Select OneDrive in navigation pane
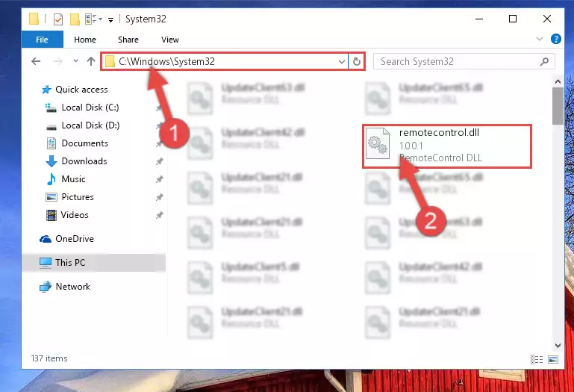 click(x=75, y=239)
